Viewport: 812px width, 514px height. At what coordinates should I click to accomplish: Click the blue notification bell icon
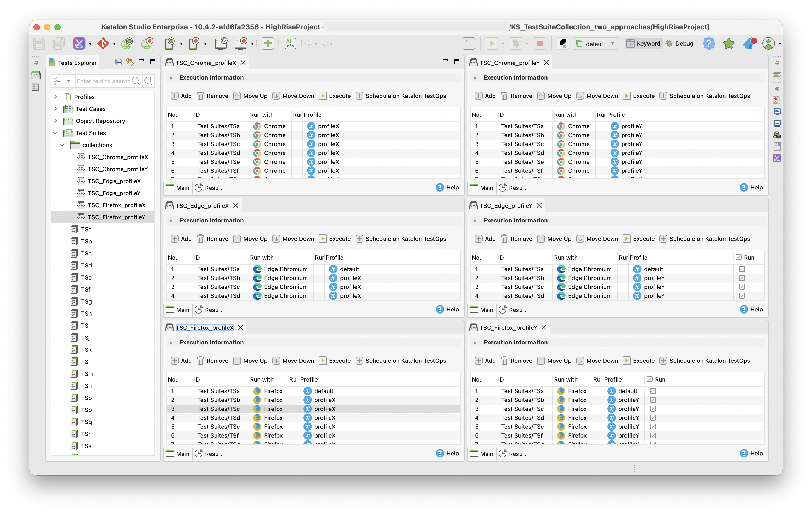point(749,43)
